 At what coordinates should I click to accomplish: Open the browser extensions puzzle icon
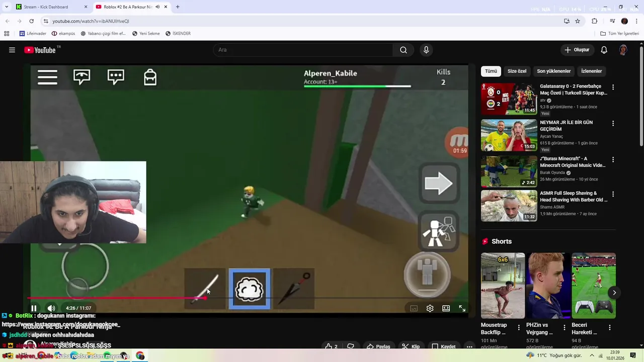click(x=595, y=21)
